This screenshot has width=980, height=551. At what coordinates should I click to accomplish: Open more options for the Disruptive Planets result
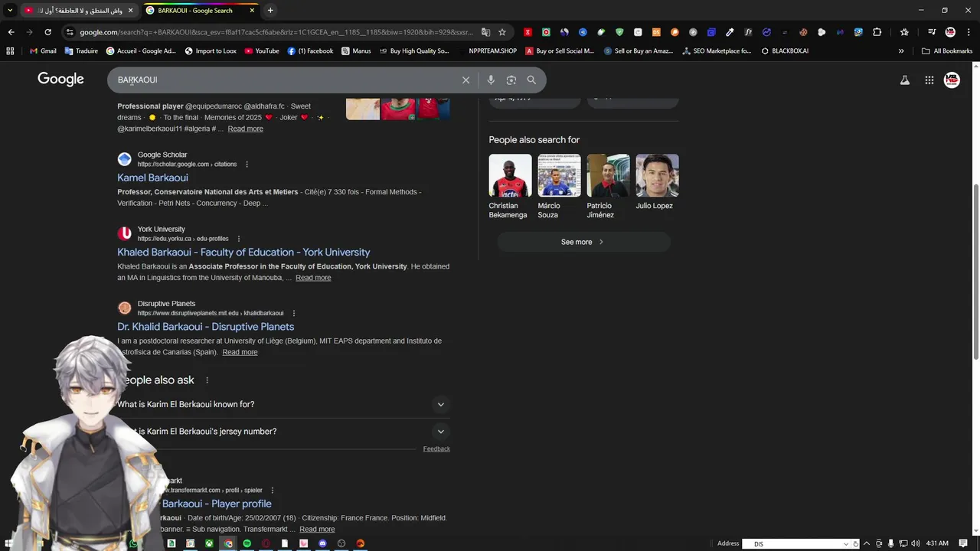coord(294,313)
